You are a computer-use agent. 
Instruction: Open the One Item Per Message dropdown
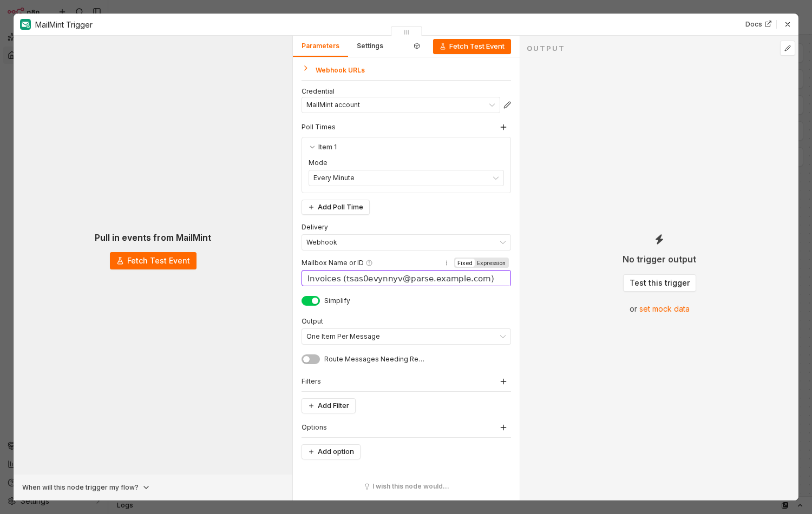point(406,337)
